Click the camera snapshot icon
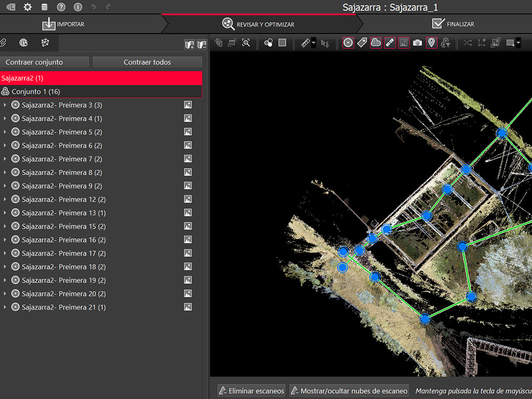The height and width of the screenshot is (399, 532). (418, 43)
